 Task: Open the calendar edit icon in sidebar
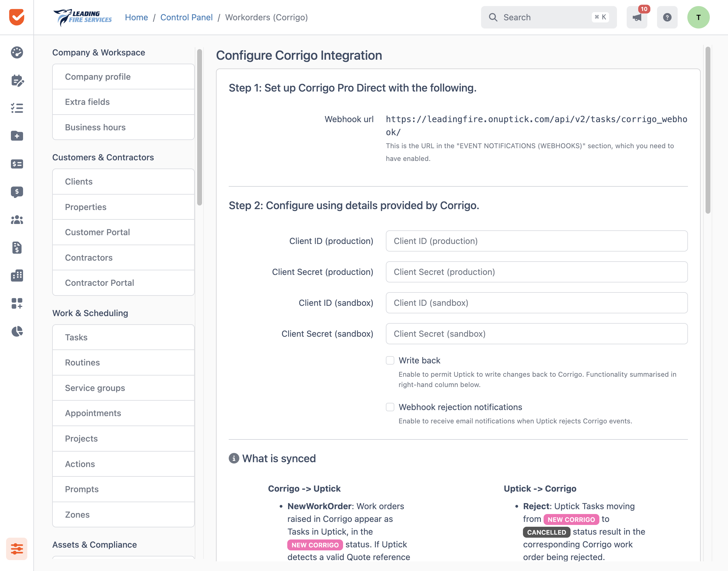point(17,80)
